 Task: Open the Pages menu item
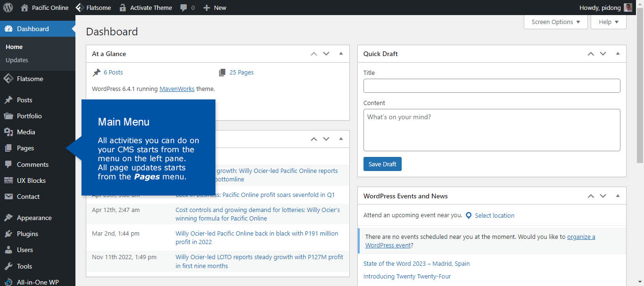[25, 148]
